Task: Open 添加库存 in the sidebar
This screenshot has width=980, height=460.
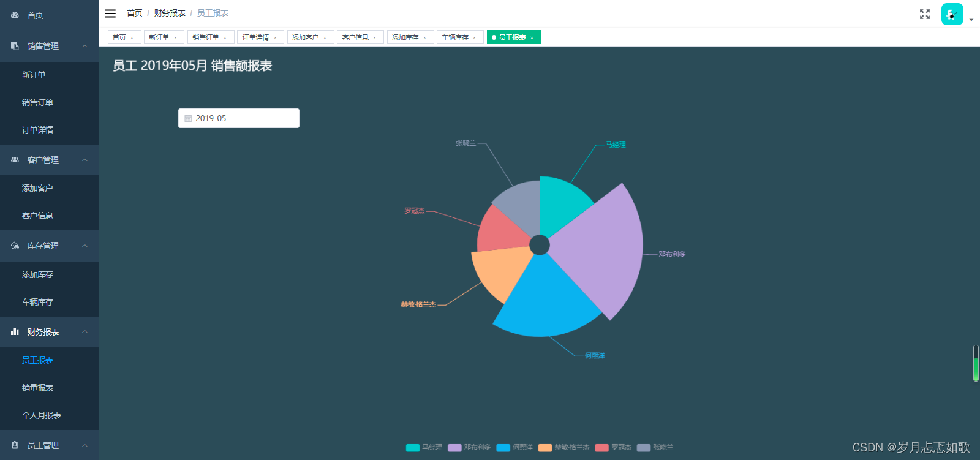Action: pyautogui.click(x=50, y=274)
